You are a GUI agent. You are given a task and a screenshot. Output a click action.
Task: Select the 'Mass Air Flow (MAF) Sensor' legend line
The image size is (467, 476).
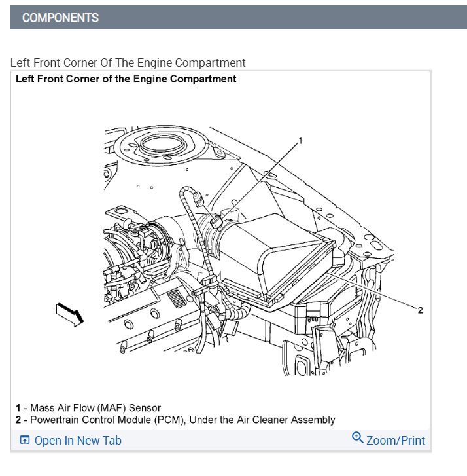point(88,408)
